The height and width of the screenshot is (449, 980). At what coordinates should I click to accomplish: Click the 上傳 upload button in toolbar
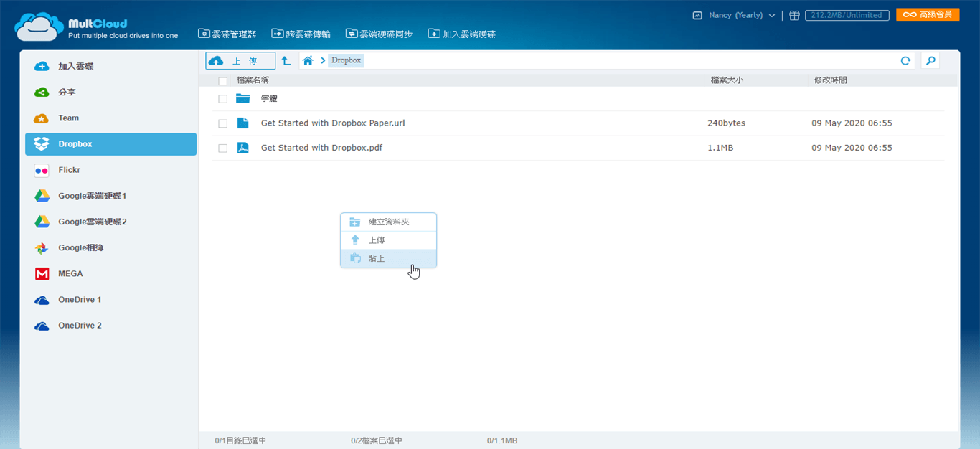[x=240, y=61]
